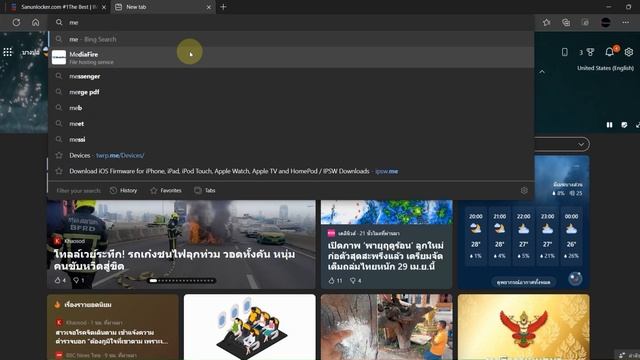Open the tree shrine photo news card

(x=386, y=327)
